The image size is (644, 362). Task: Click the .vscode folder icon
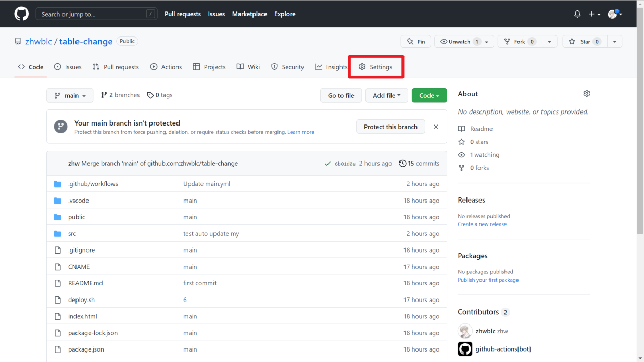[x=58, y=201]
